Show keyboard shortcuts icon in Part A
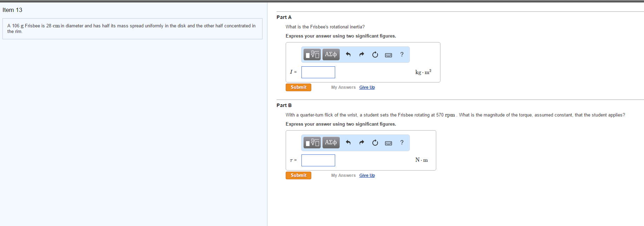The width and height of the screenshot is (644, 226). pos(389,55)
